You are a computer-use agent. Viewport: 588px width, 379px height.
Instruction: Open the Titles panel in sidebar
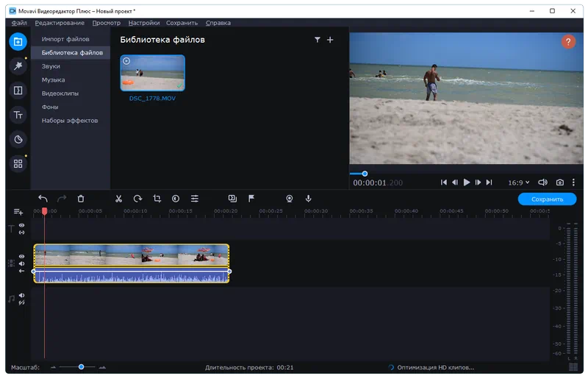coord(18,115)
